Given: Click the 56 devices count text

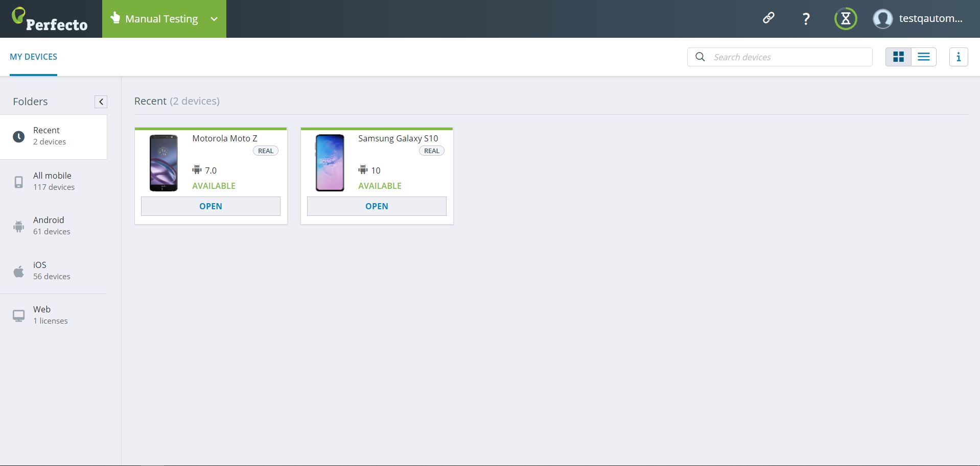Looking at the screenshot, I should (52, 277).
